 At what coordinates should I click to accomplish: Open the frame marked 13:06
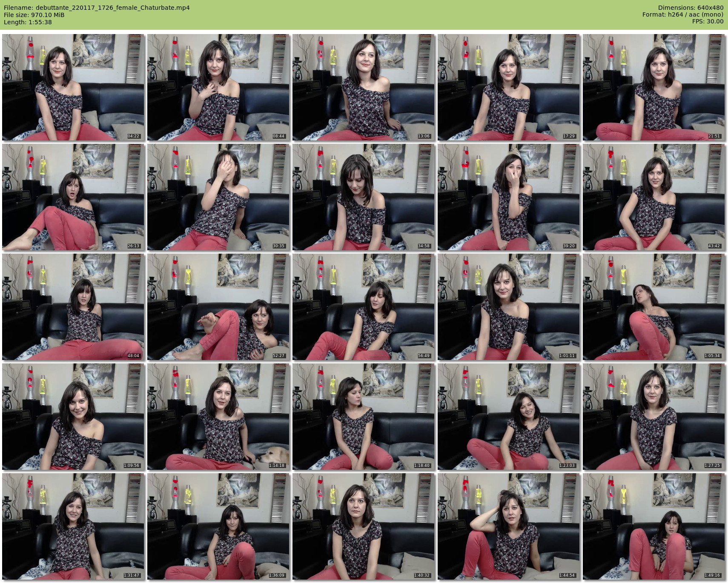364,87
